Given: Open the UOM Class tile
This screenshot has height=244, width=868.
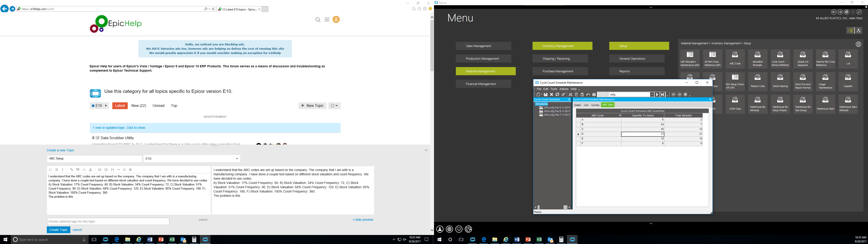Looking at the screenshot, I should pos(735,104).
